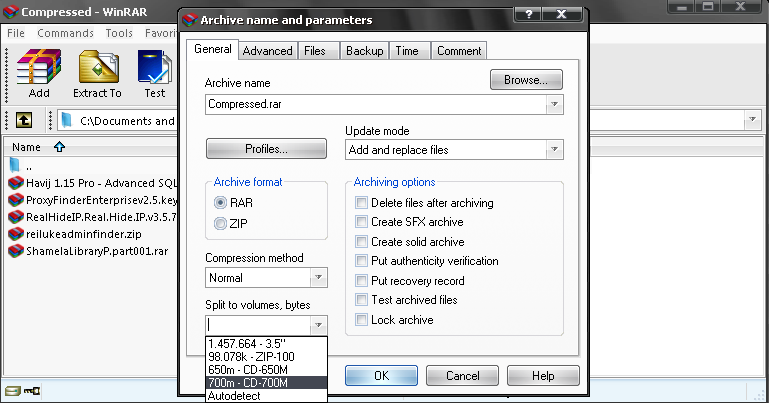Viewport: 769px width, 403px height.
Task: Click the Add toolbar icon in WinRAR
Action: (x=39, y=73)
